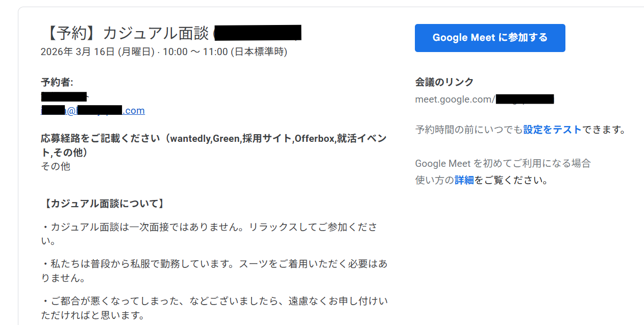This screenshot has height=325, width=644.
Task: Click the paragraph starting ご都合が悪くなって
Action: tap(214, 308)
